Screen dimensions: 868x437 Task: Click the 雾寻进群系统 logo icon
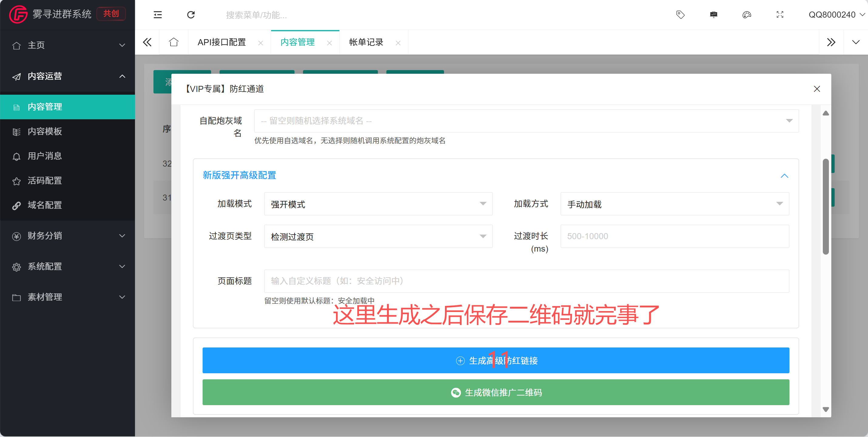click(x=18, y=14)
